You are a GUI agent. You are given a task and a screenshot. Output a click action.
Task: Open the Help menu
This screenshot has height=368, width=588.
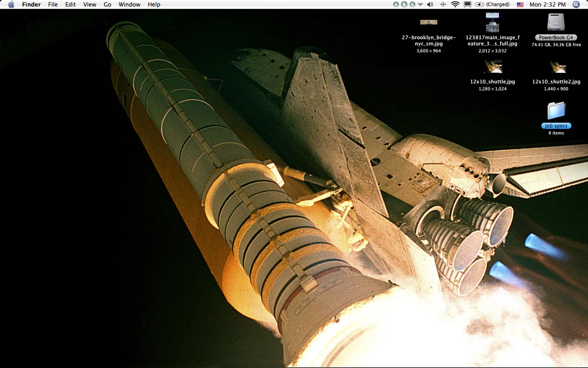click(x=154, y=4)
